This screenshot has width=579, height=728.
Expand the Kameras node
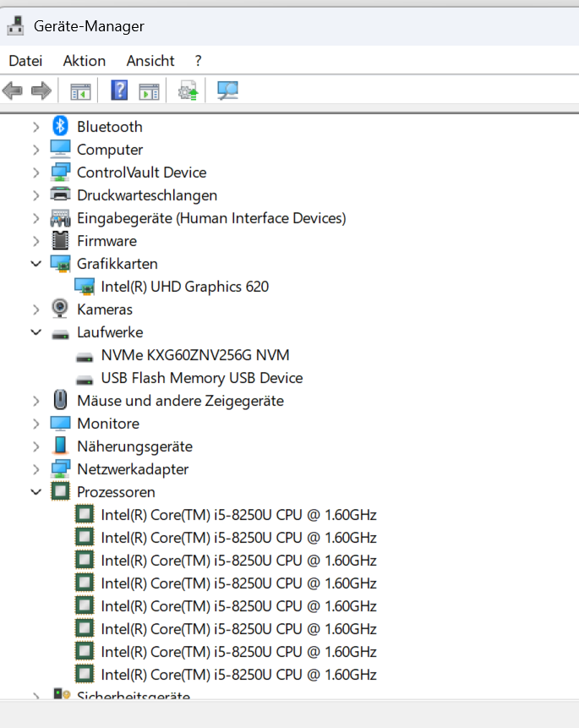click(x=36, y=309)
